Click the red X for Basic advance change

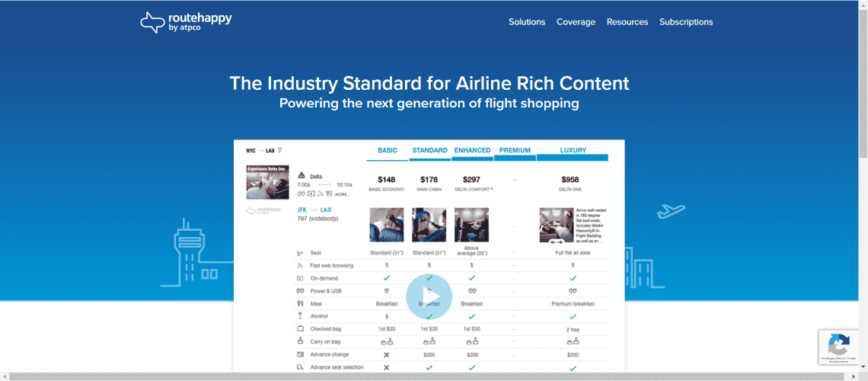tap(386, 354)
